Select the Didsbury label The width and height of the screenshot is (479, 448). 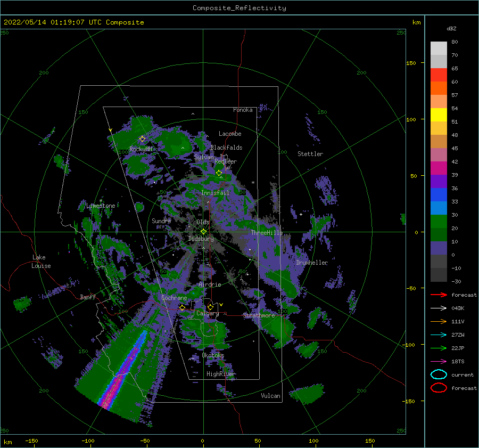(x=201, y=239)
